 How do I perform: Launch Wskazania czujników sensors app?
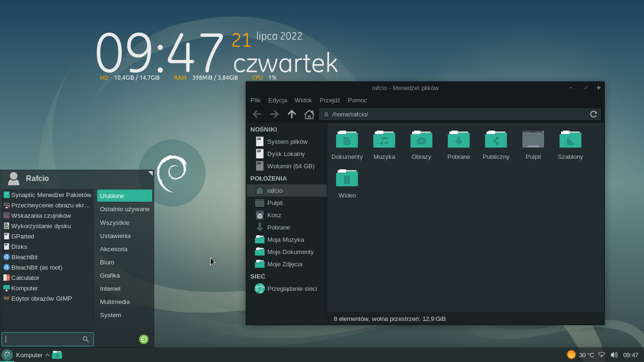pyautogui.click(x=48, y=215)
